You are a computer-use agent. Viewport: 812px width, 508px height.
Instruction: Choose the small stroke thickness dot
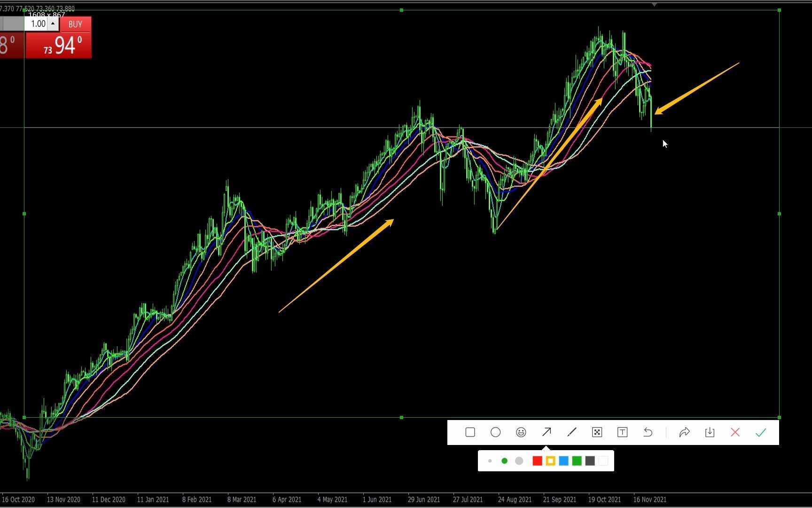[490, 461]
